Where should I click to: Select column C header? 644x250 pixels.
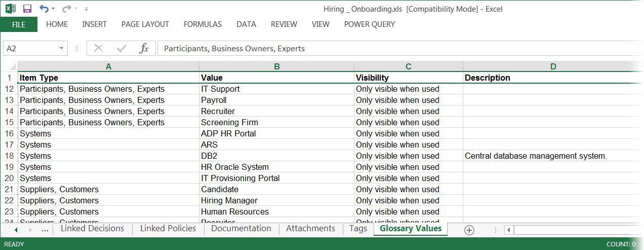(409, 66)
